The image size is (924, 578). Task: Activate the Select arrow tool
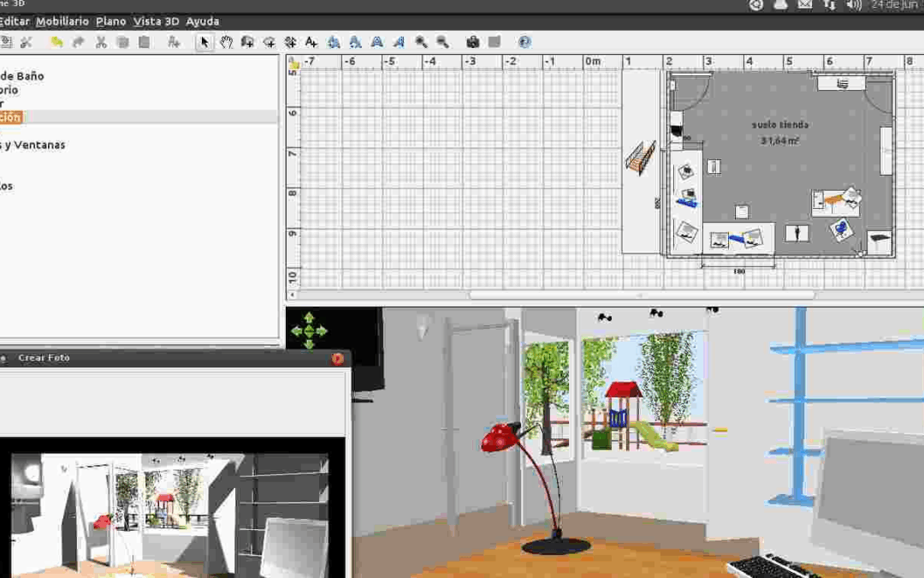point(204,42)
